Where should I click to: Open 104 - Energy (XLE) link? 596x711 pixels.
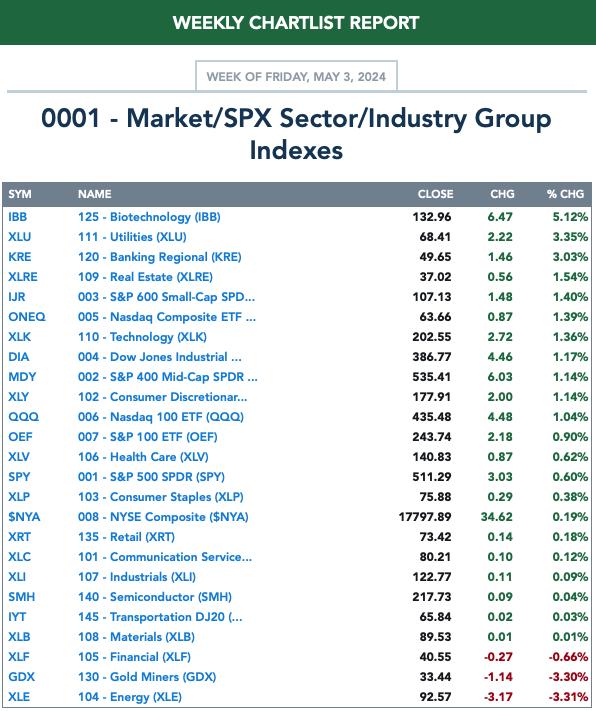tap(130, 696)
